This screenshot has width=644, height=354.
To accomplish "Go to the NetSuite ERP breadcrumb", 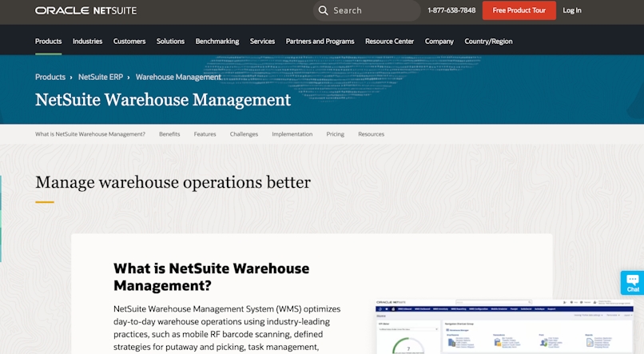I will click(x=101, y=77).
